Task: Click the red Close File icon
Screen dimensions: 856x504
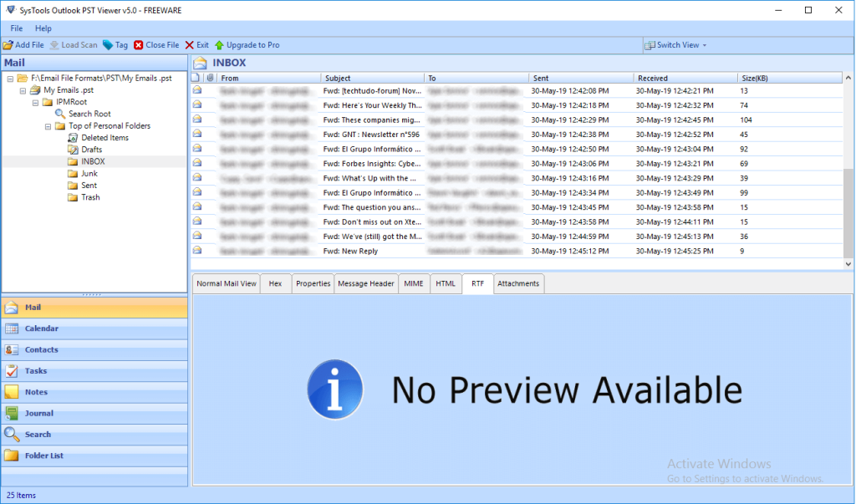Action: click(139, 45)
